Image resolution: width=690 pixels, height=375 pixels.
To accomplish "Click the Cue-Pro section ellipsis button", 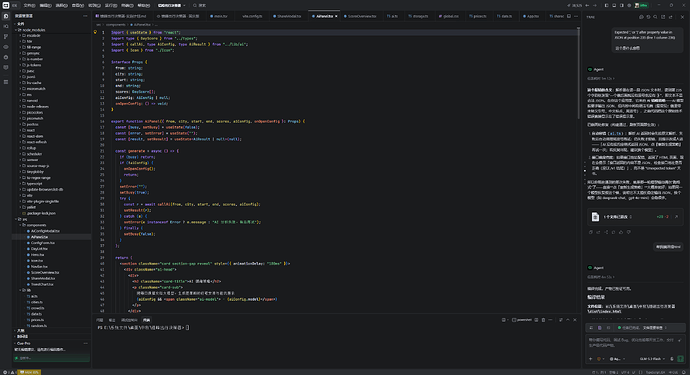I will (85, 343).
